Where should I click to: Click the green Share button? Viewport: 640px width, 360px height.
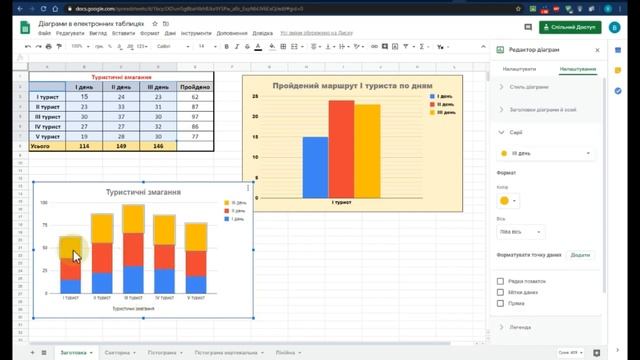tap(570, 27)
